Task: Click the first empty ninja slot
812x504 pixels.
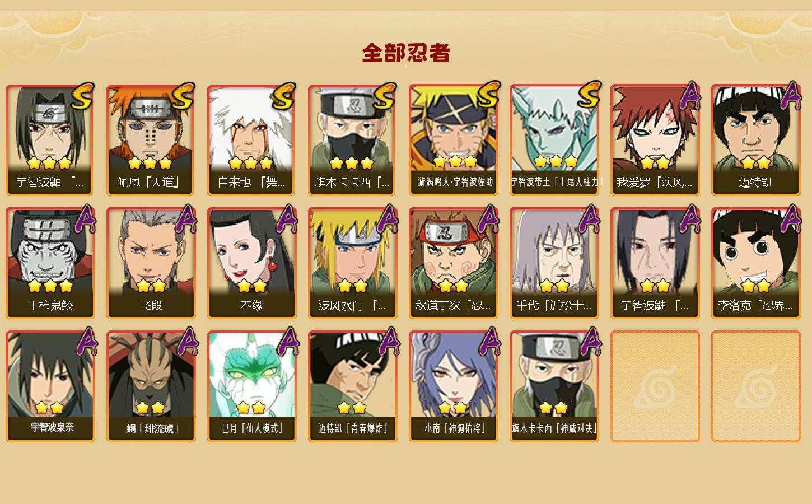Action: [655, 386]
